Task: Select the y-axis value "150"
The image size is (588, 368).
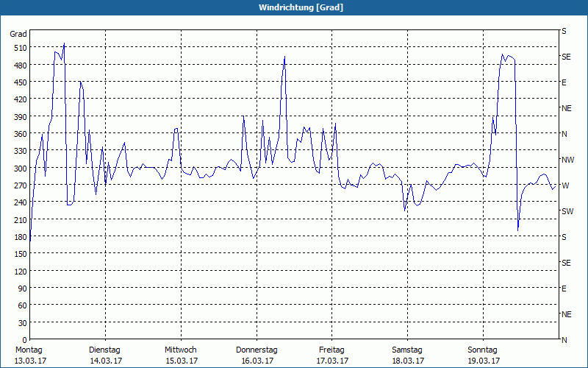Action: tap(21, 254)
